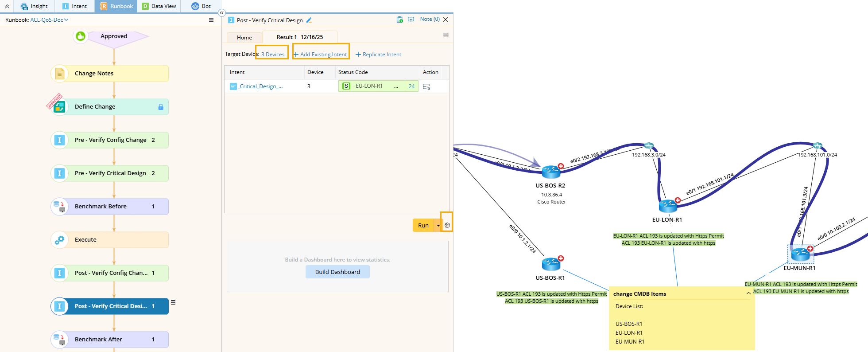Image resolution: width=868 pixels, height=352 pixels.
Task: Open the ACL-QoS-Doc runbook dropdown
Action: pyautogui.click(x=49, y=20)
